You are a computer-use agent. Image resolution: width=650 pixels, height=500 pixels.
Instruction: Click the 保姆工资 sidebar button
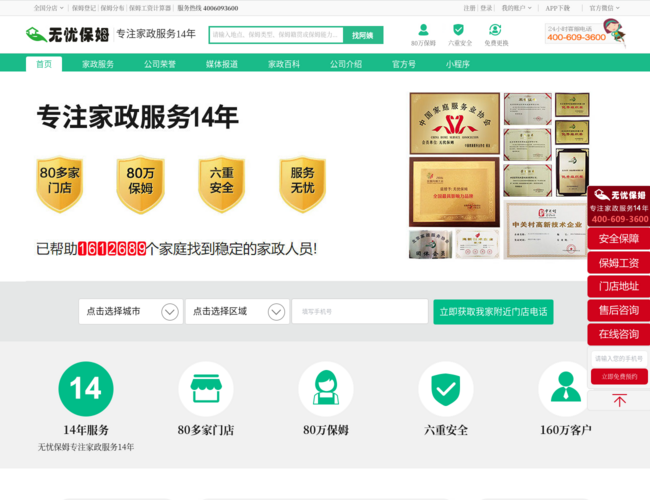coord(619,263)
